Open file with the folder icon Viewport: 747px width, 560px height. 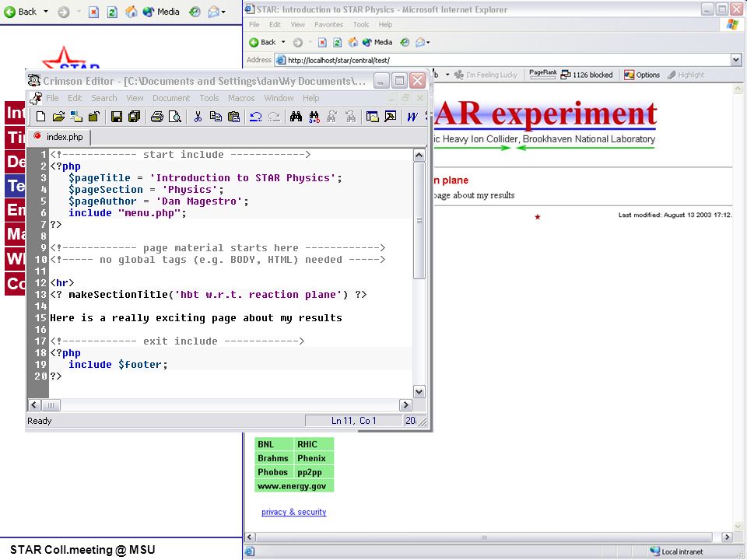pos(58,116)
